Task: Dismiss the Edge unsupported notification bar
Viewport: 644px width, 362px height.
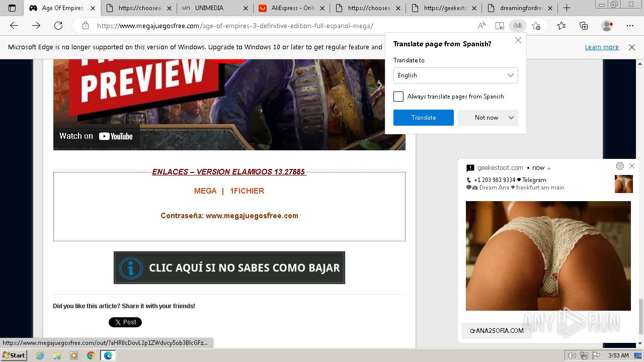Action: [x=632, y=47]
